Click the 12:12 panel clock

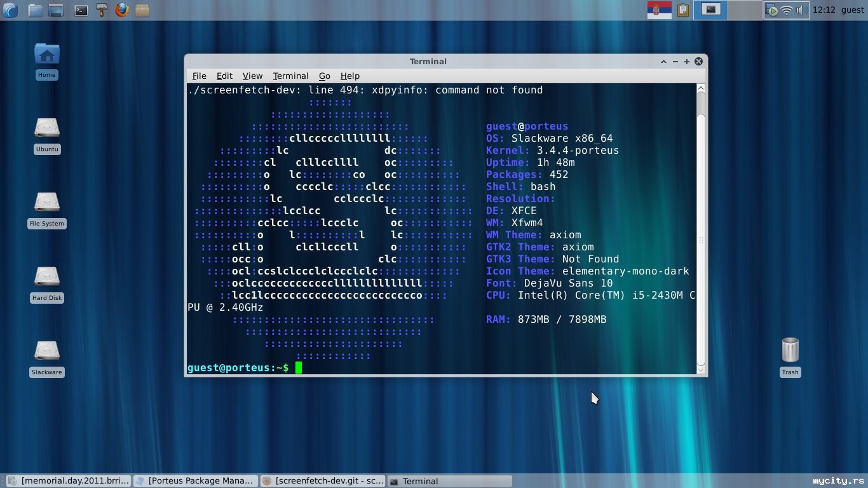coord(824,10)
